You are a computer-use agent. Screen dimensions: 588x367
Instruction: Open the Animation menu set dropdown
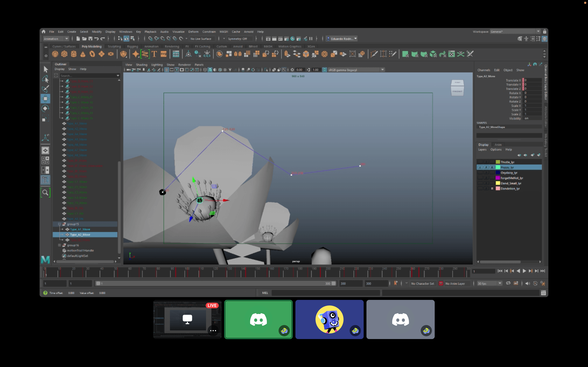66,39
